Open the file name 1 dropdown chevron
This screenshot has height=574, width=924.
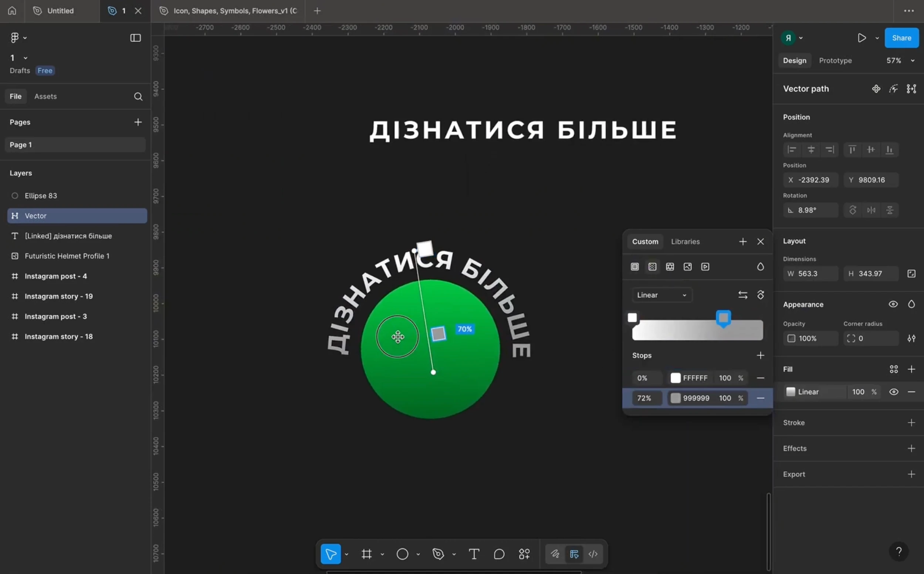click(26, 58)
